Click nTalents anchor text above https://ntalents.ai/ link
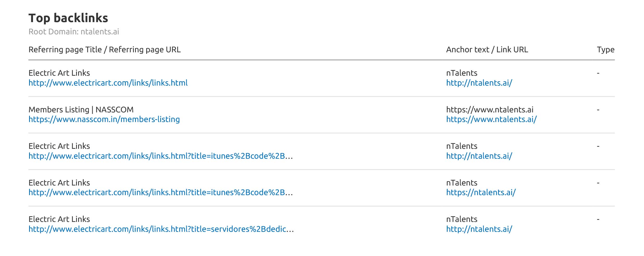The width and height of the screenshot is (644, 256). 462,183
